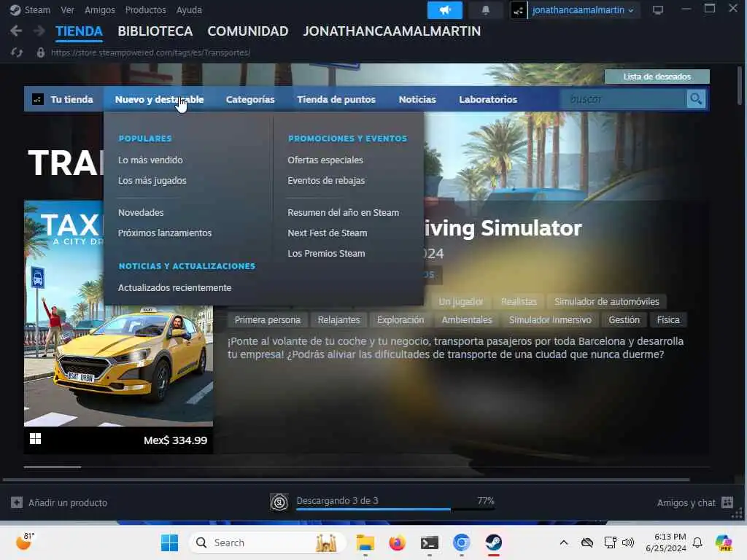Open the terminal from the taskbar
Screen dimensions: 747x560
(429, 542)
